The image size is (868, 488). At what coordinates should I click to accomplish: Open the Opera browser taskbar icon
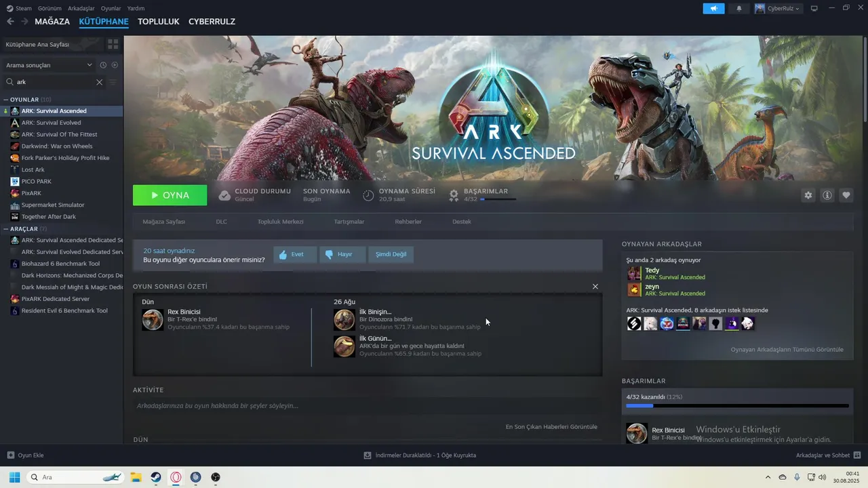pos(176,477)
